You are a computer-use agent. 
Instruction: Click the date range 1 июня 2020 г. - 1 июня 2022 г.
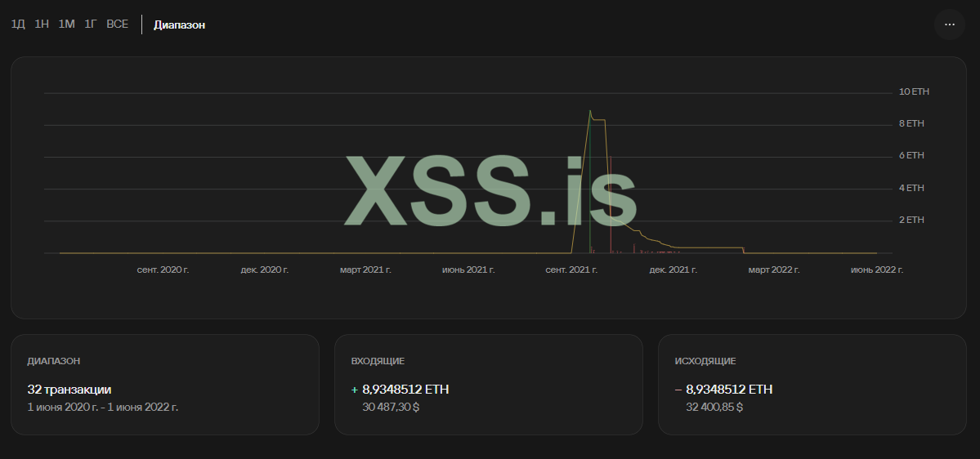click(102, 408)
